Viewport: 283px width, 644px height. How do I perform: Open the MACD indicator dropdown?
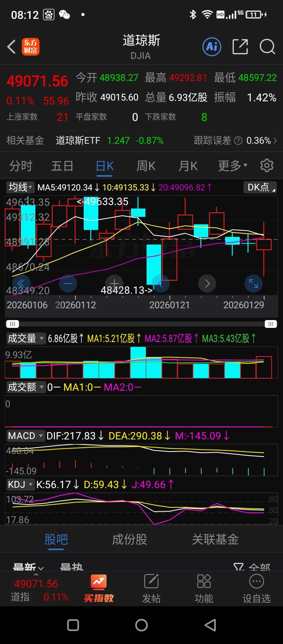[26, 436]
